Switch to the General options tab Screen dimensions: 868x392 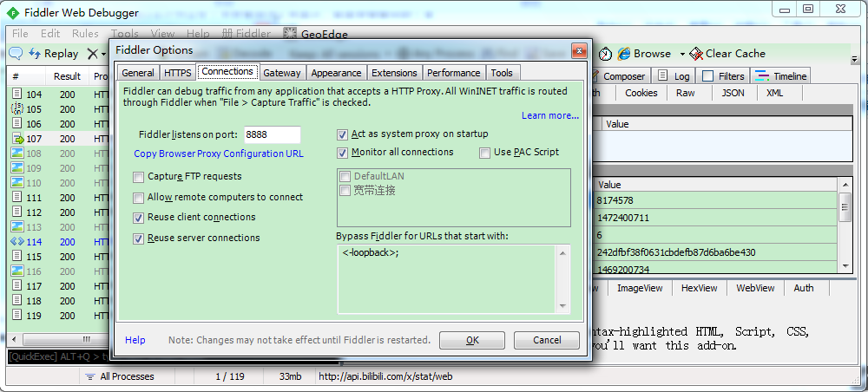pyautogui.click(x=138, y=73)
